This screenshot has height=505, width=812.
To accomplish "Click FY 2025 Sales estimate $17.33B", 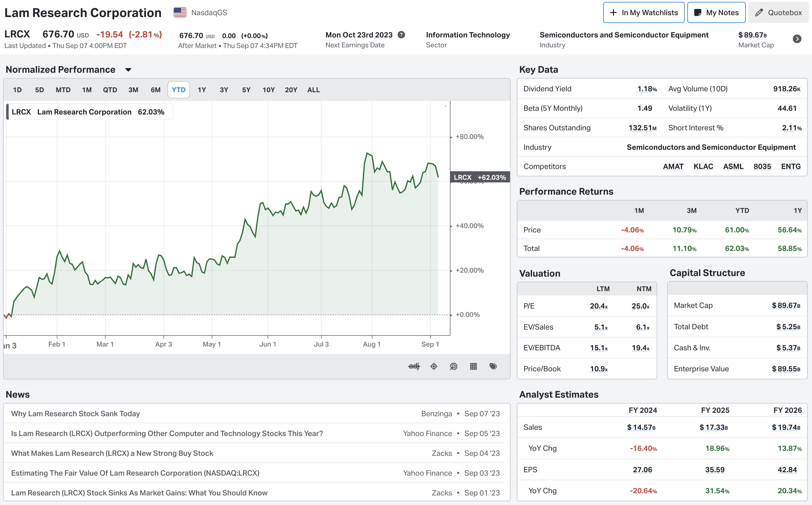I will 714,427.
